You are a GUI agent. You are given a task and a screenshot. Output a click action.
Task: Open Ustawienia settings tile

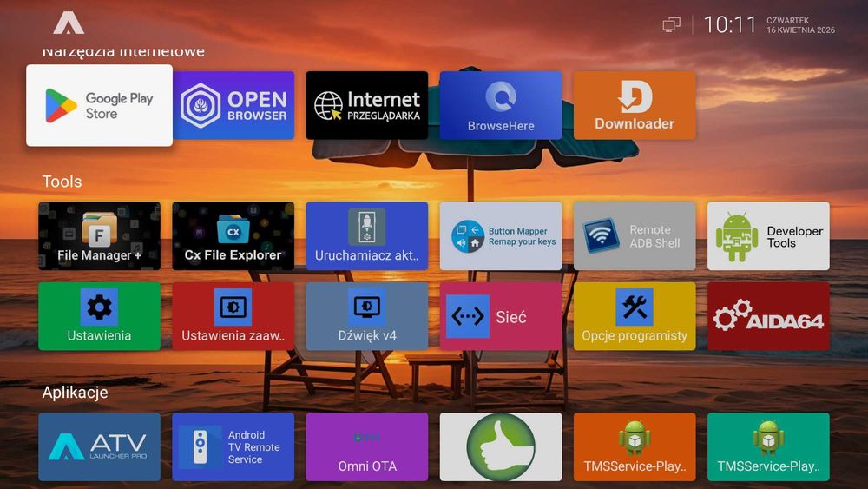click(x=99, y=316)
